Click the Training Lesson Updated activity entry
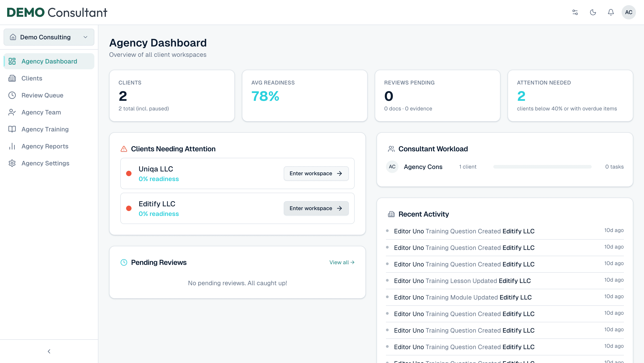Image resolution: width=644 pixels, height=363 pixels. pos(505,281)
